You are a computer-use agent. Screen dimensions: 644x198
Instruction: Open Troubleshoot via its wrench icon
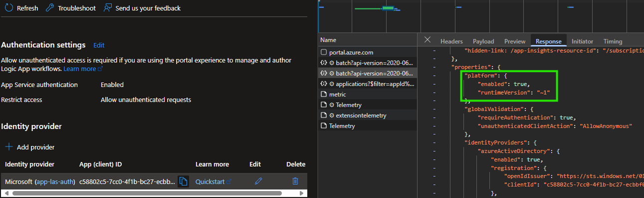(49, 8)
